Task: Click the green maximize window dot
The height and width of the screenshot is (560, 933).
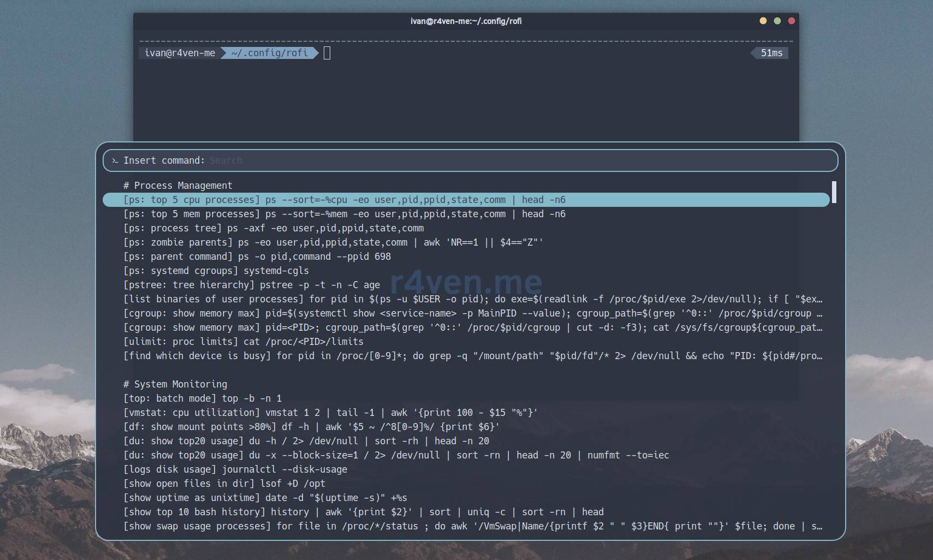Action: (777, 21)
